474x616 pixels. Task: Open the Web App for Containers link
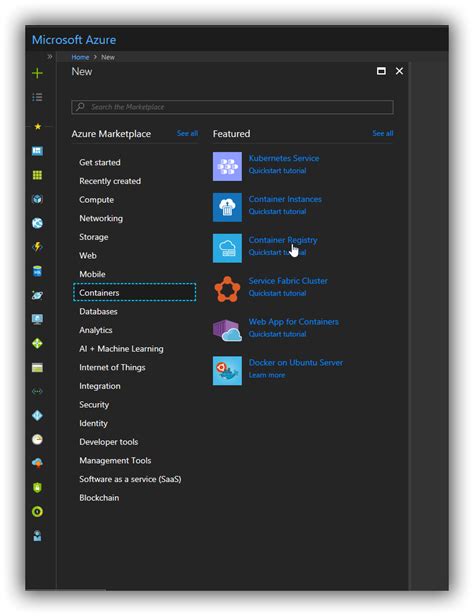point(293,322)
